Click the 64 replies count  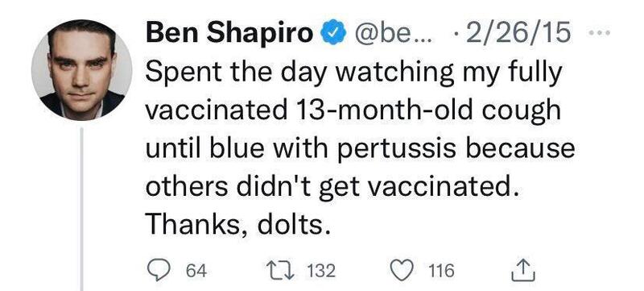pyautogui.click(x=196, y=272)
